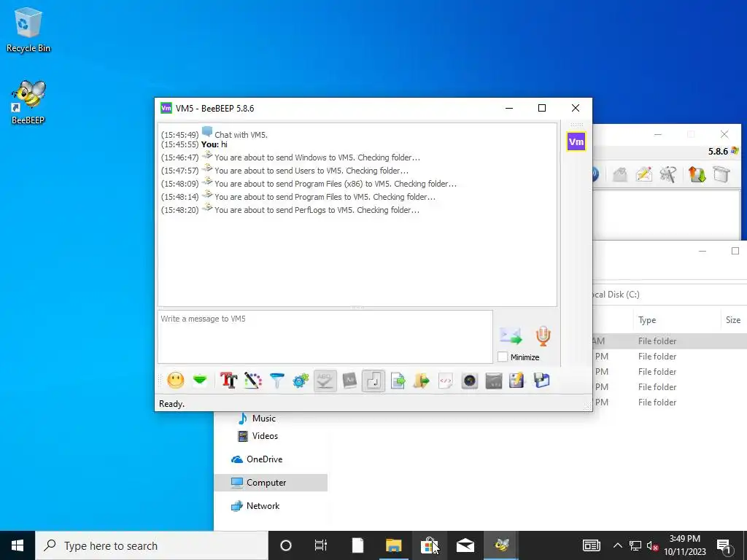Click the gray envelope icon in BeeBEEP main window
Screen dimensions: 747x560
coord(620,174)
